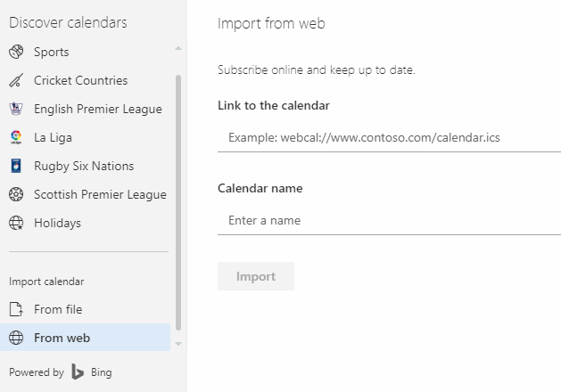561x392 pixels.
Task: Click the sidebar scrollbar up arrow
Action: (x=178, y=48)
